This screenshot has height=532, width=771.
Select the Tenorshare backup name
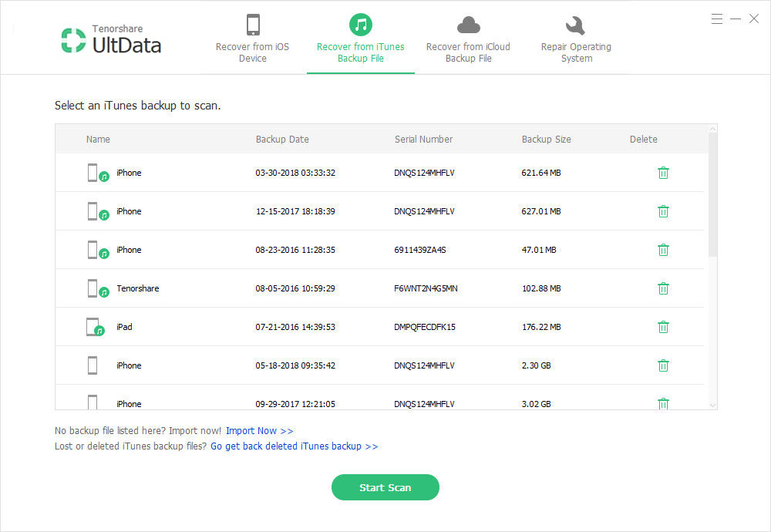[138, 288]
